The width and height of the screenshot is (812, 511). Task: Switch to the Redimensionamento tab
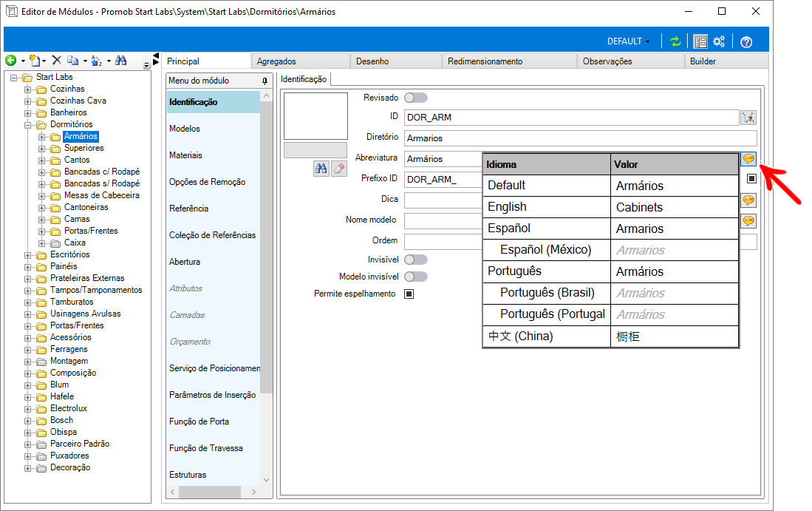510,61
